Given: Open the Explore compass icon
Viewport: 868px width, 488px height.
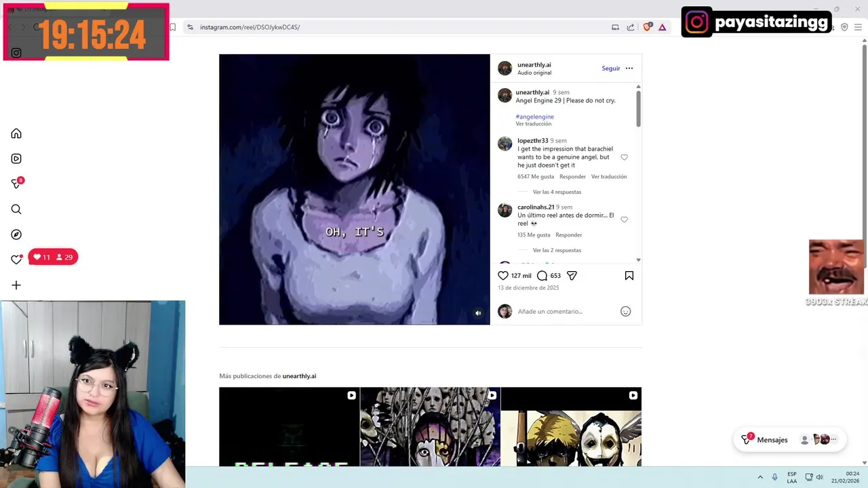Looking at the screenshot, I should pyautogui.click(x=16, y=235).
